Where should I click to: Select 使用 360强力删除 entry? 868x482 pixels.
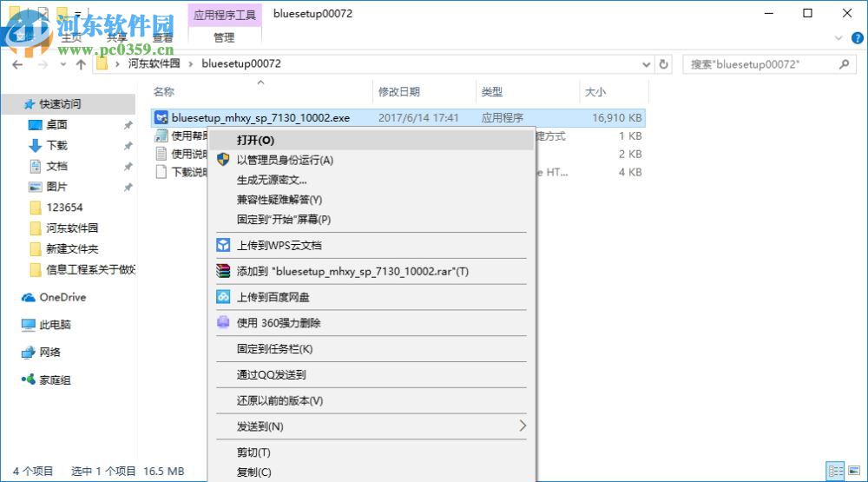point(371,323)
